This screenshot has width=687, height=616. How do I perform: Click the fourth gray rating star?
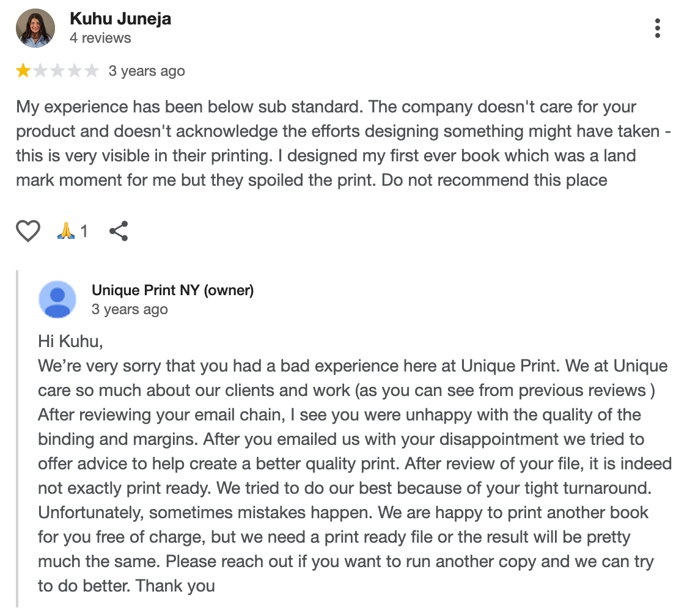(x=75, y=71)
